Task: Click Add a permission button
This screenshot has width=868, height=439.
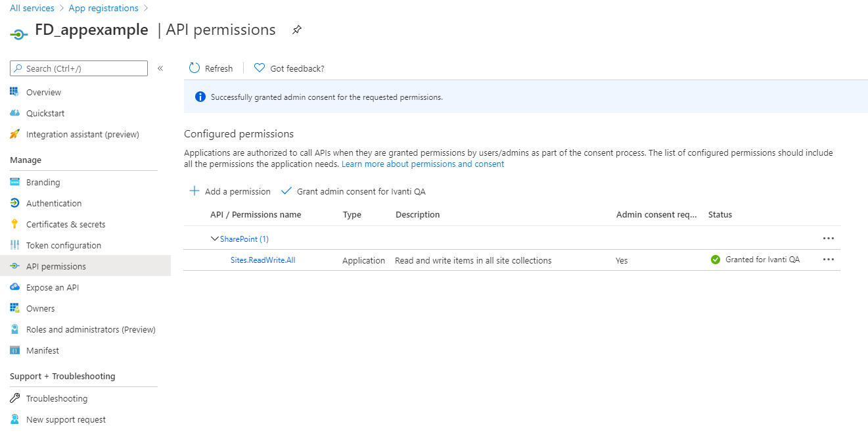Action: coord(230,191)
